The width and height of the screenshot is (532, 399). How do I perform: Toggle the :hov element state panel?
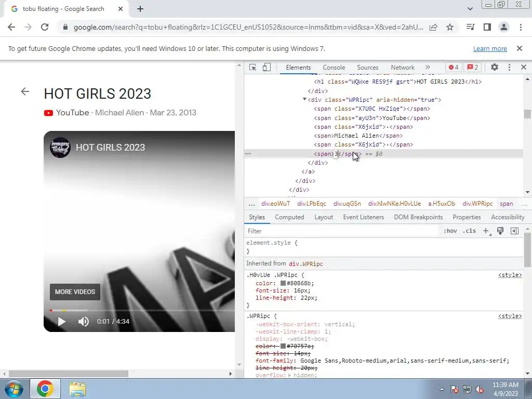pyautogui.click(x=450, y=231)
